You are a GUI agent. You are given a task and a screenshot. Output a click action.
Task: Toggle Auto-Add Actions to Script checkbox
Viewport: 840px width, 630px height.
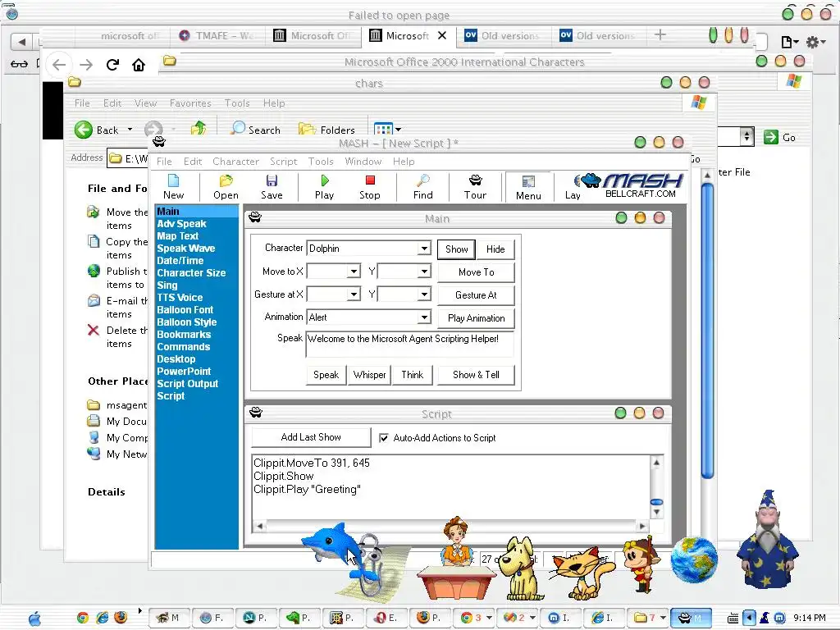tap(384, 438)
